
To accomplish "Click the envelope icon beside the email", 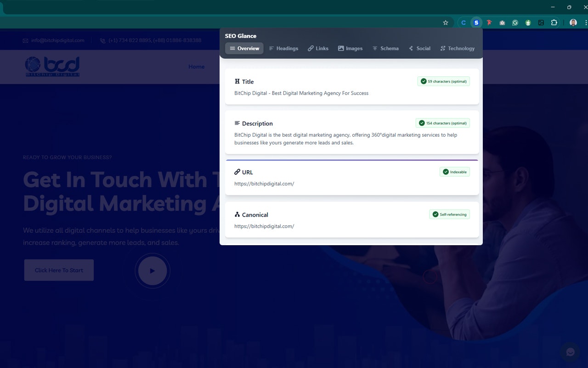I will (x=26, y=40).
